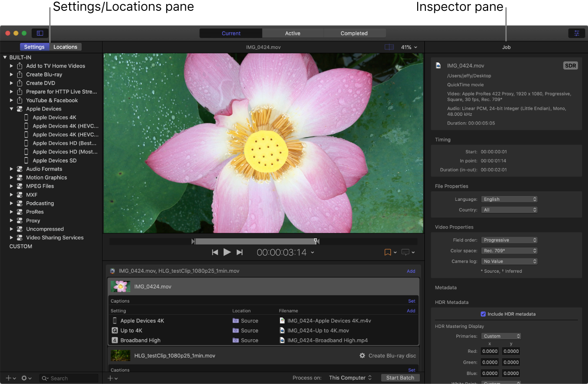Click the playhead in the viewer timeline scrubber
The width and height of the screenshot is (588, 384).
click(315, 241)
